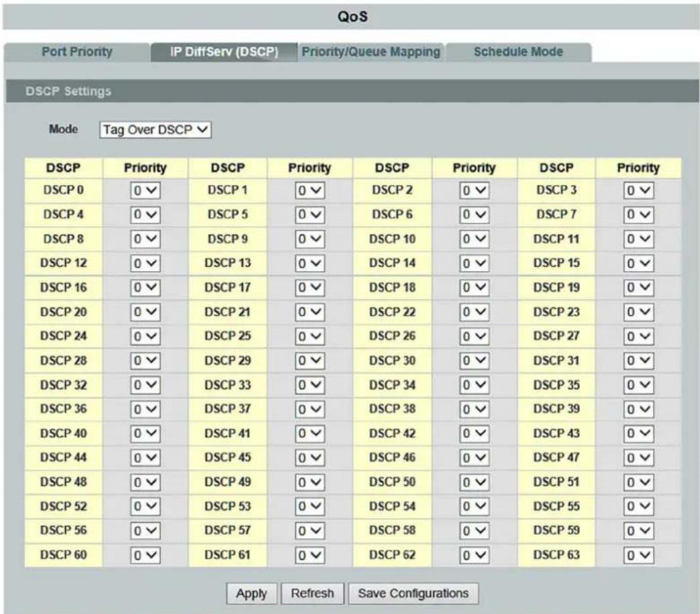This screenshot has height=614, width=700.
Task: Open priority dropdown for DSCP 56
Action: click(x=145, y=531)
